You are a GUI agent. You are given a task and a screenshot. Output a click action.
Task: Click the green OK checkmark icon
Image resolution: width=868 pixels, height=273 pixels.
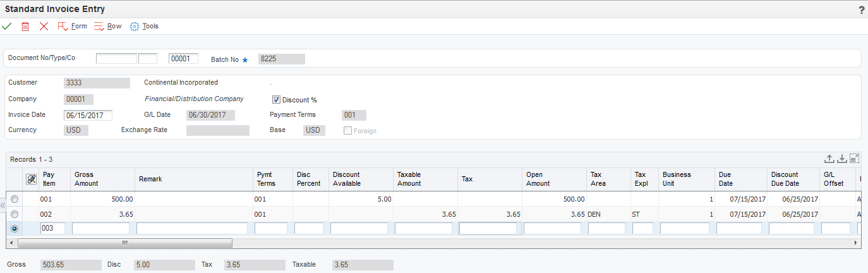[x=7, y=27]
